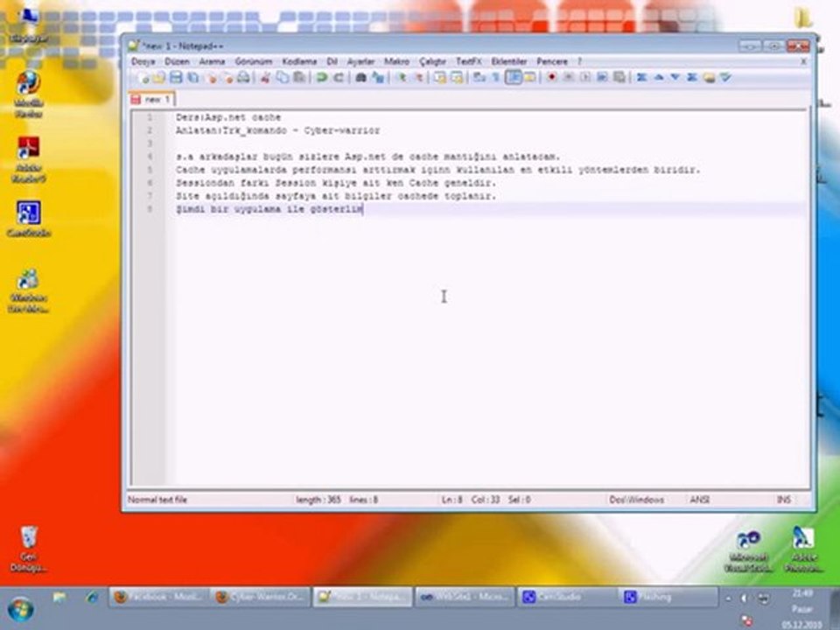Open the Ayarlar menu
The image size is (840, 630).
360,61
